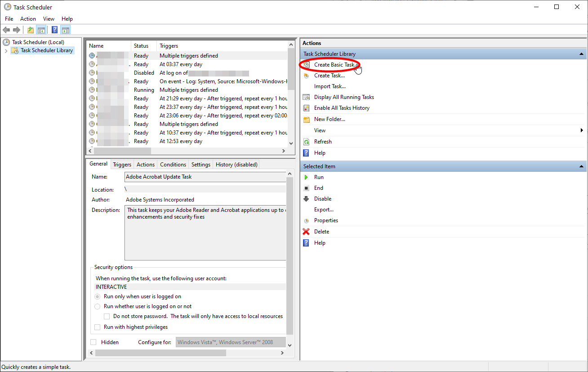Click the Task Scheduler (Local) clock icon
This screenshot has height=372, width=588.
(x=6, y=42)
